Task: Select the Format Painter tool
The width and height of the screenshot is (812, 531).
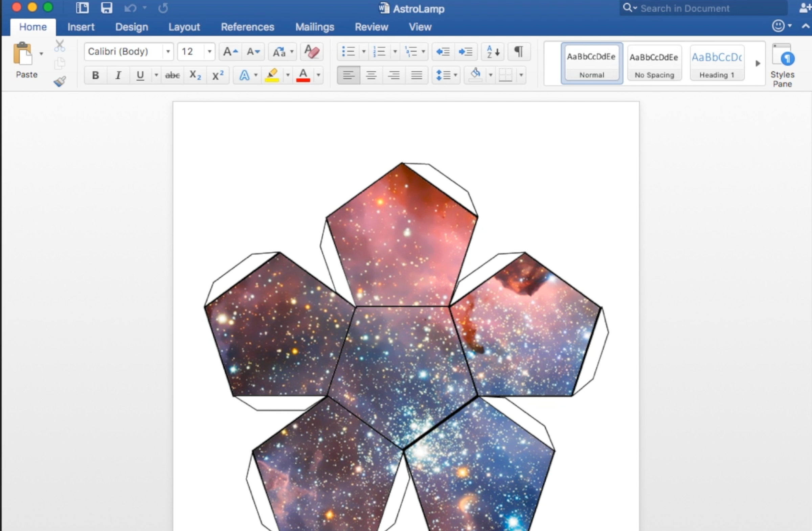Action: click(60, 82)
